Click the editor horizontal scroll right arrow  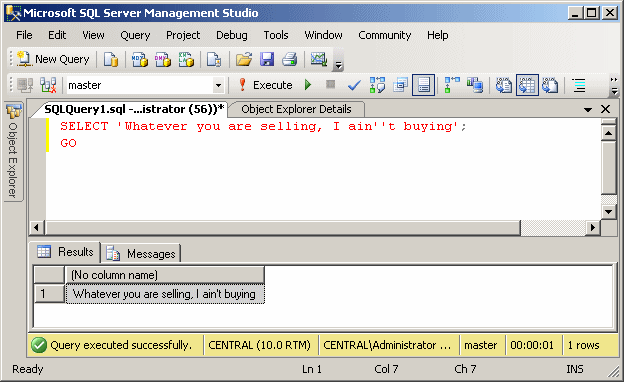click(593, 228)
